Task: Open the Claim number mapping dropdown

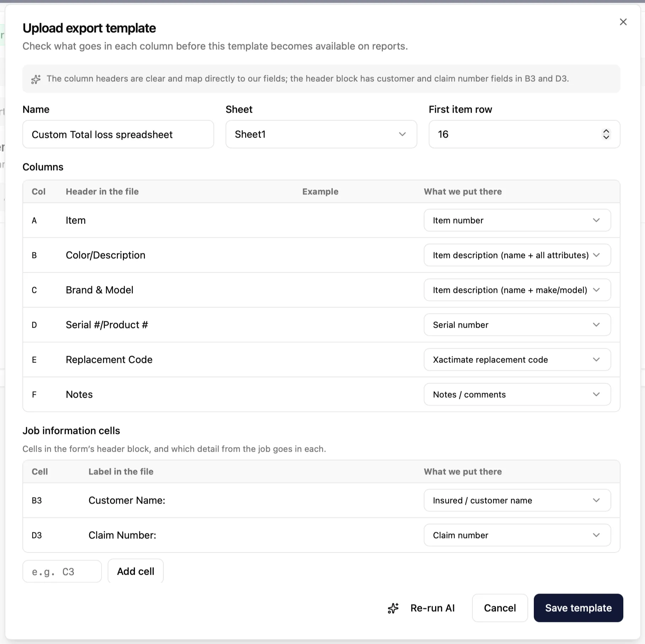Action: (517, 535)
